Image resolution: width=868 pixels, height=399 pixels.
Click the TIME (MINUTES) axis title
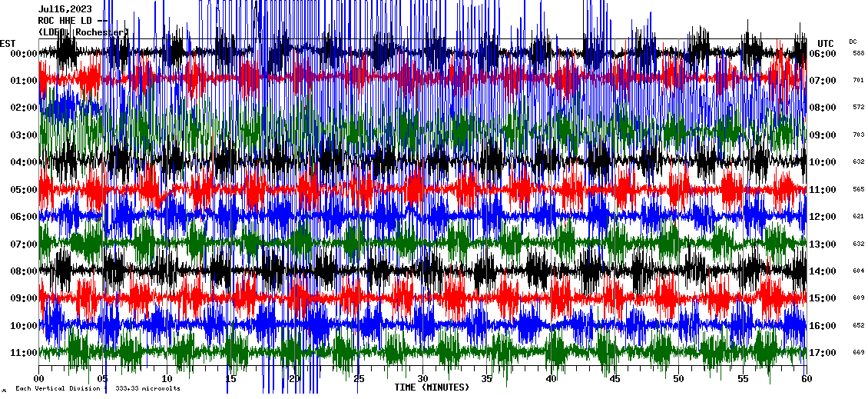pos(432,387)
